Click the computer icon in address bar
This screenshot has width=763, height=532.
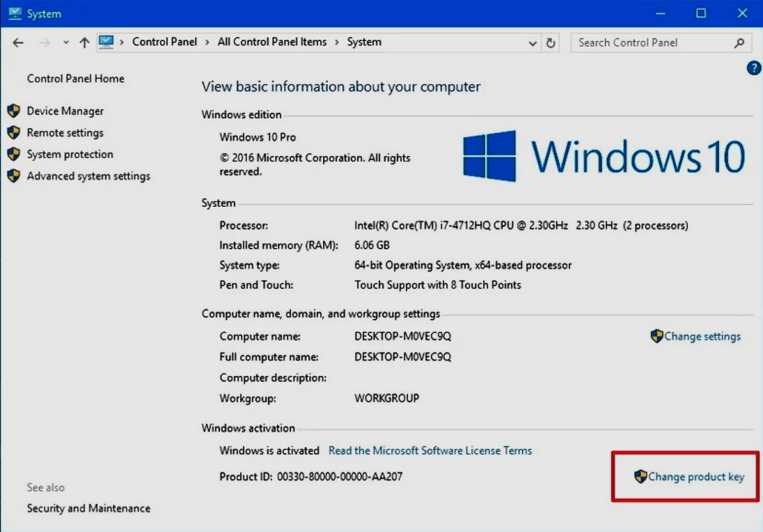(x=106, y=42)
